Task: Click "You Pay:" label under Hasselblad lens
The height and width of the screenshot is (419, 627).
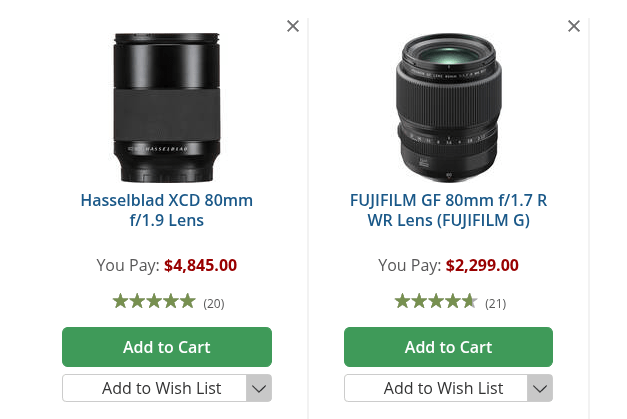Action: (x=128, y=265)
